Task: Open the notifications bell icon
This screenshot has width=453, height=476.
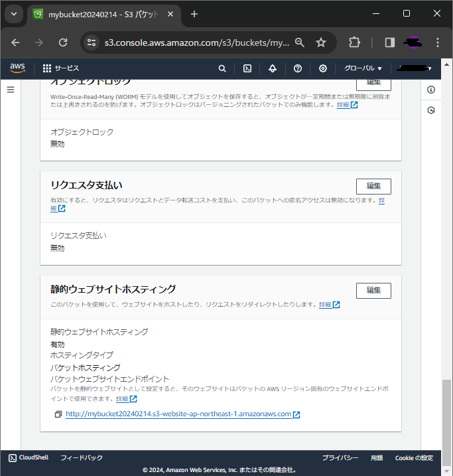Action: 273,68
